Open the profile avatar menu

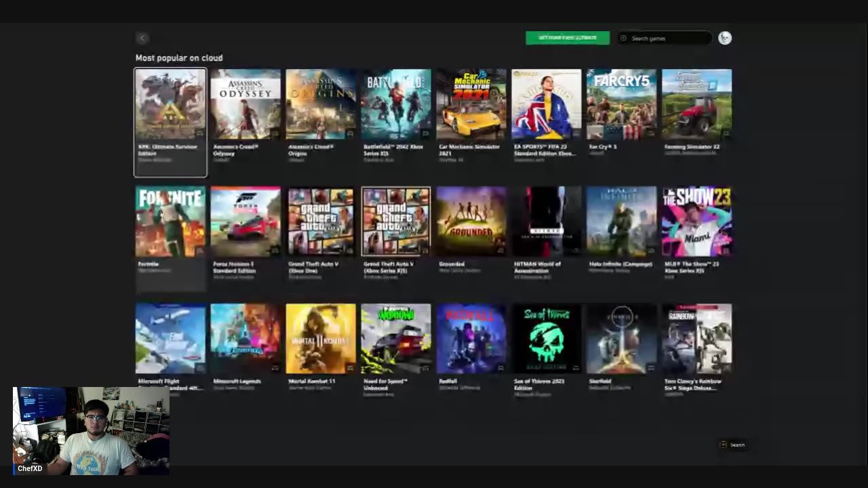(x=725, y=38)
